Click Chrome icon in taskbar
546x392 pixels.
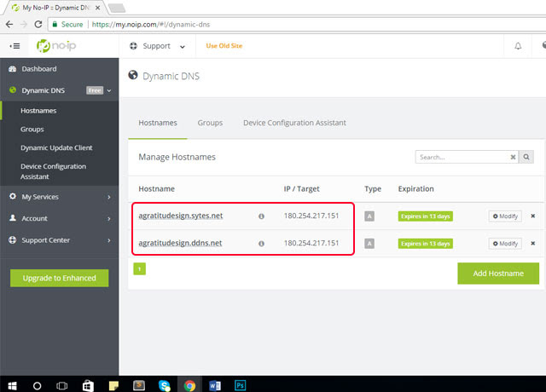pyautogui.click(x=189, y=385)
